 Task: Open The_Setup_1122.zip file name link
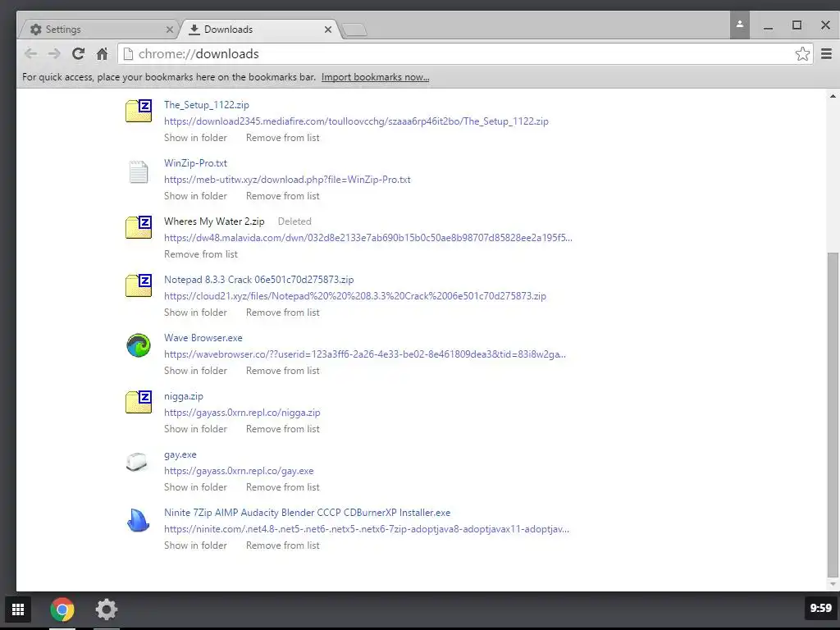pos(206,105)
